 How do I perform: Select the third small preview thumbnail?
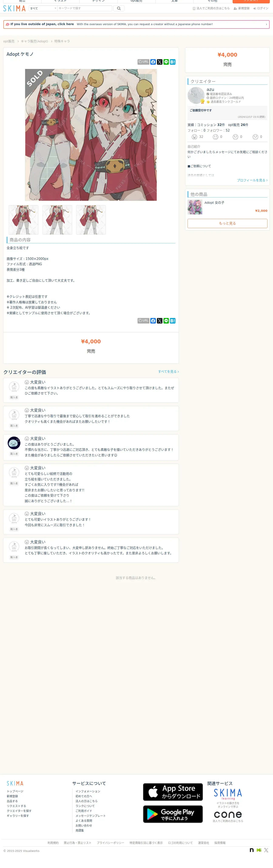[91, 220]
